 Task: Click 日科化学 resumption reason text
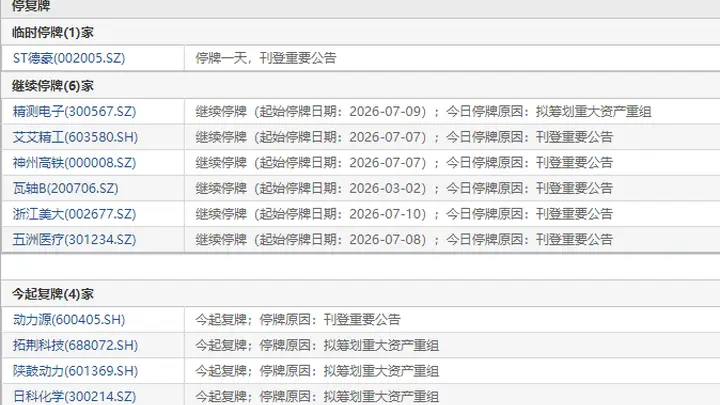coord(317,396)
